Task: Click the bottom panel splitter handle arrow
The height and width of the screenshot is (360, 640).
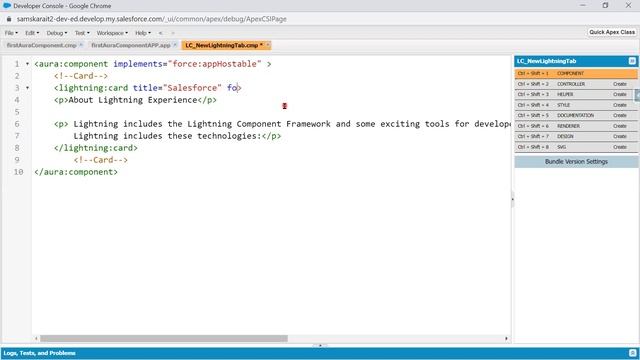Action: tap(320, 345)
